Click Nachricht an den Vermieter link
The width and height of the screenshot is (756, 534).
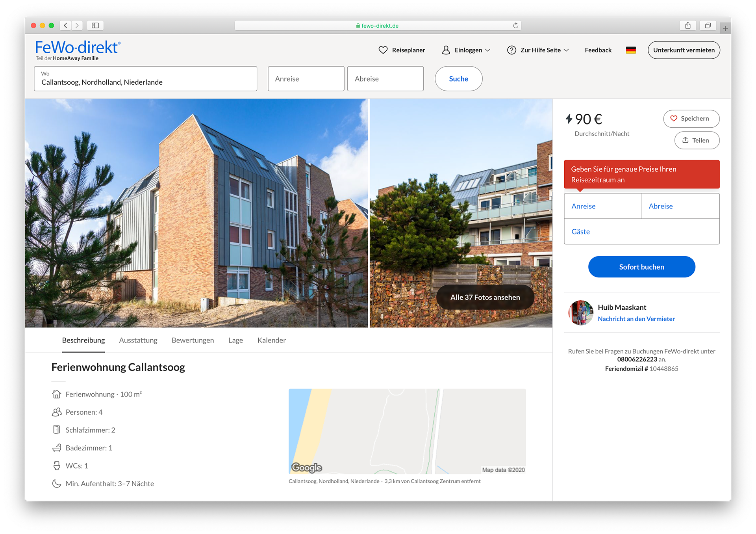click(636, 319)
